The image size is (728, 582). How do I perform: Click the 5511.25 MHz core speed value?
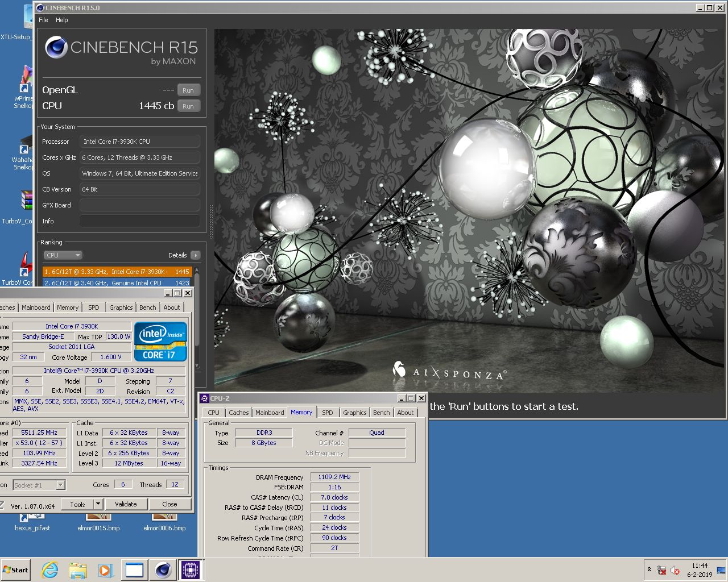click(x=39, y=433)
